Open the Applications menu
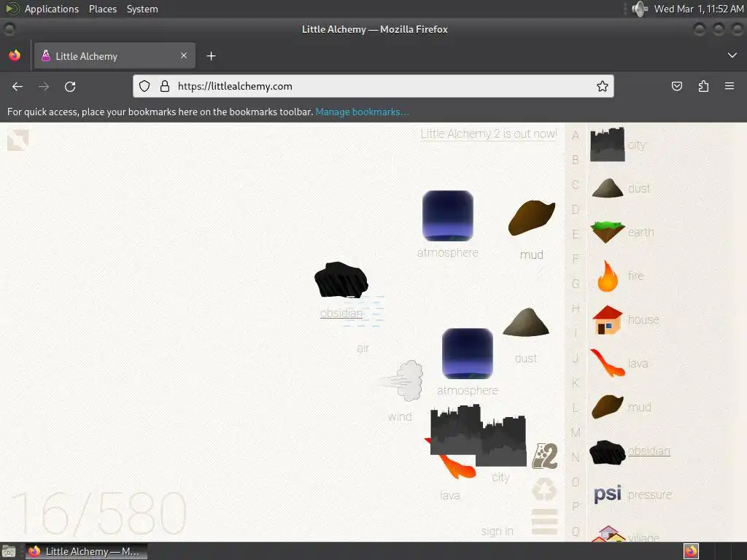This screenshot has width=747, height=560. [x=52, y=9]
